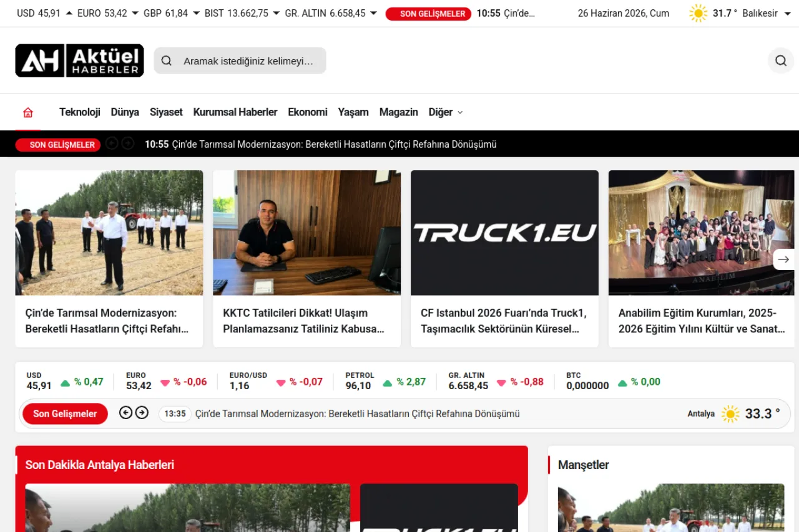Image resolution: width=799 pixels, height=532 pixels.
Task: Click the sun icon beside Antalya 33.3°
Action: [x=730, y=414]
